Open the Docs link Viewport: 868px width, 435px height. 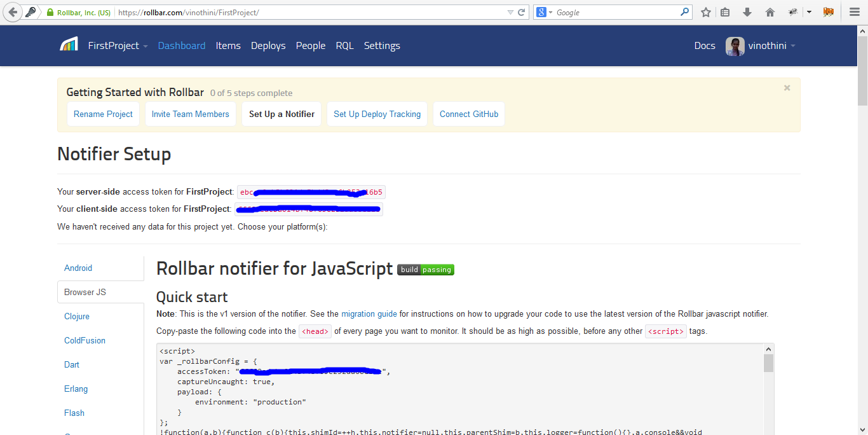705,46
